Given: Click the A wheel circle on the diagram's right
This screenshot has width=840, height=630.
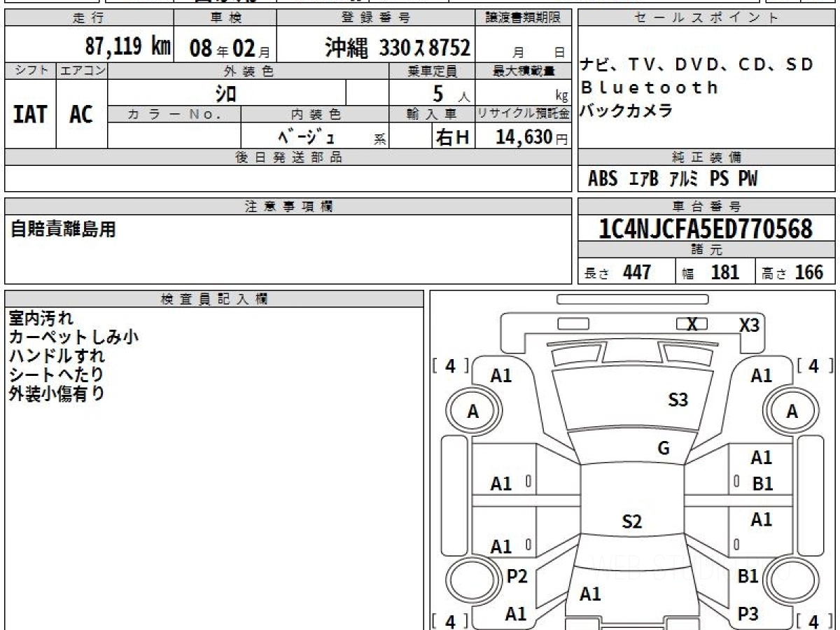Looking at the screenshot, I should click(792, 412).
